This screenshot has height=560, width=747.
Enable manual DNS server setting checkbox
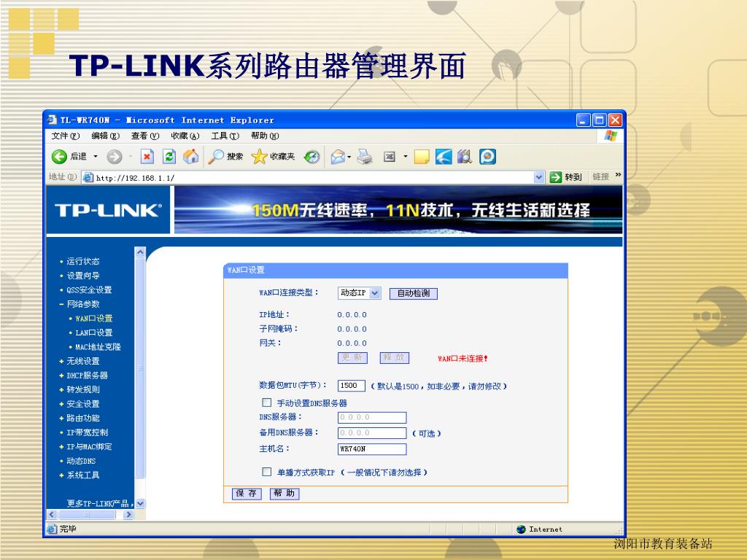[x=267, y=402]
